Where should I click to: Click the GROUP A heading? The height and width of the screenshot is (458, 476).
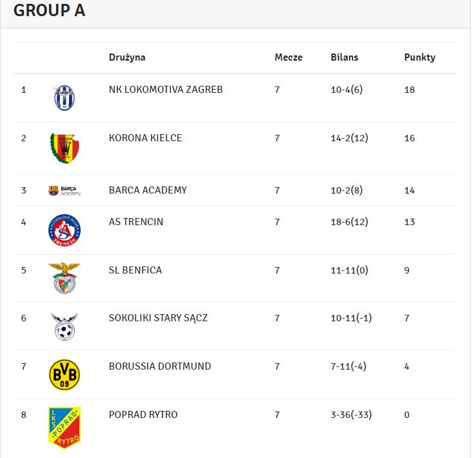50,10
